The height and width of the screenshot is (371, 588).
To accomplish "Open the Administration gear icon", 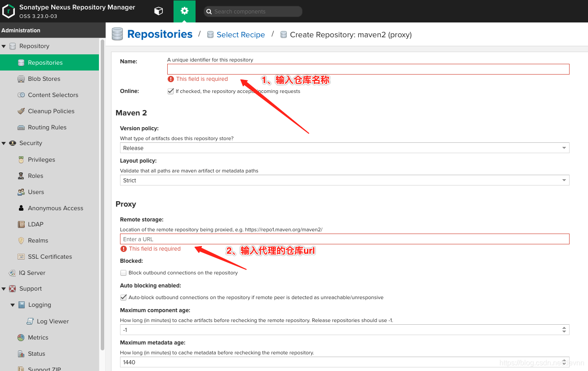I will 184,11.
